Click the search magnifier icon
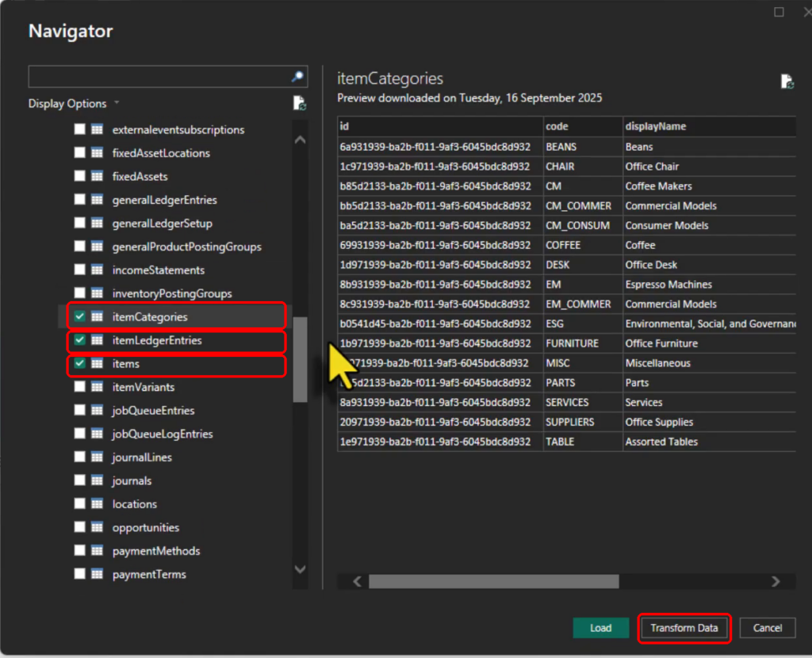 (x=297, y=77)
